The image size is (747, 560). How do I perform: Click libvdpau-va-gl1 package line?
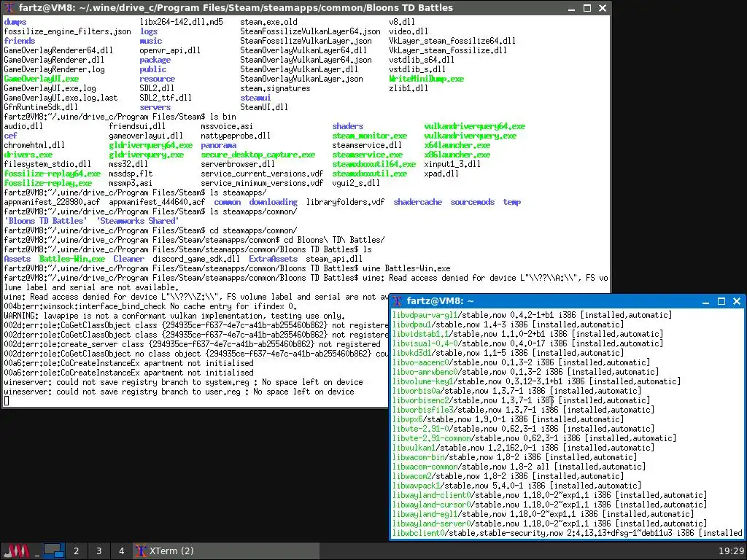click(x=532, y=315)
